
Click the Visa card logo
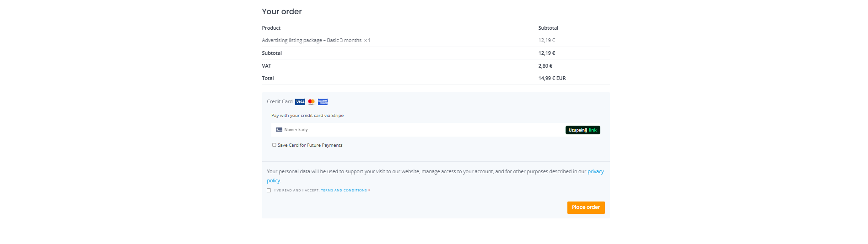click(300, 102)
